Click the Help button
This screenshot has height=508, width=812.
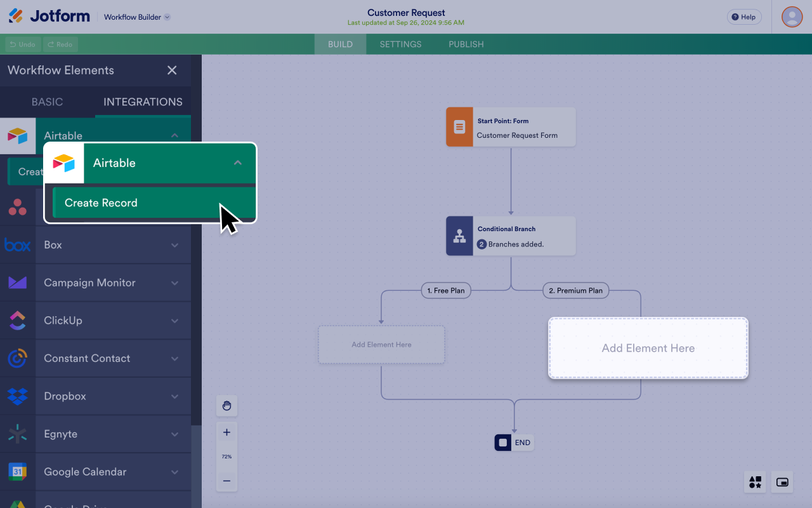pos(744,17)
